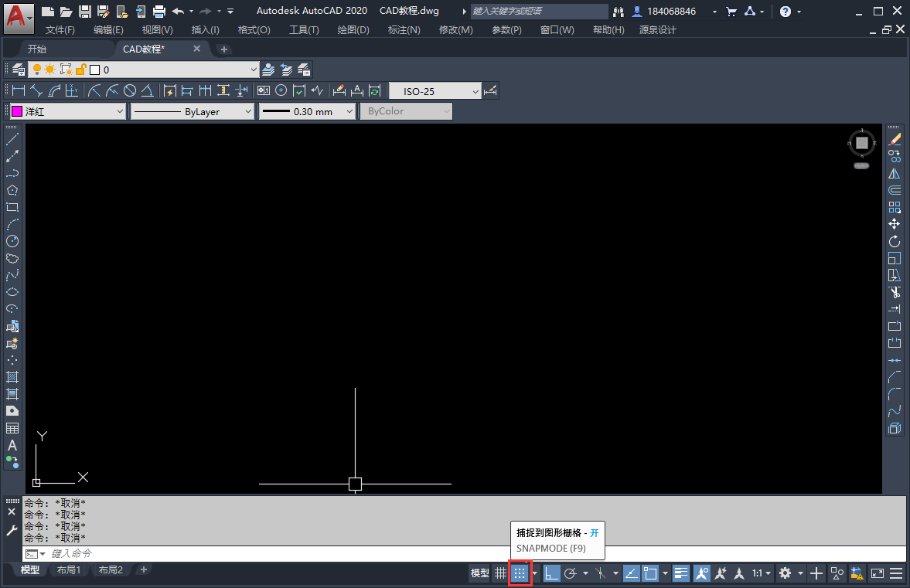Open the layer selection dropdown
The height and width of the screenshot is (588, 910).
pyautogui.click(x=253, y=69)
